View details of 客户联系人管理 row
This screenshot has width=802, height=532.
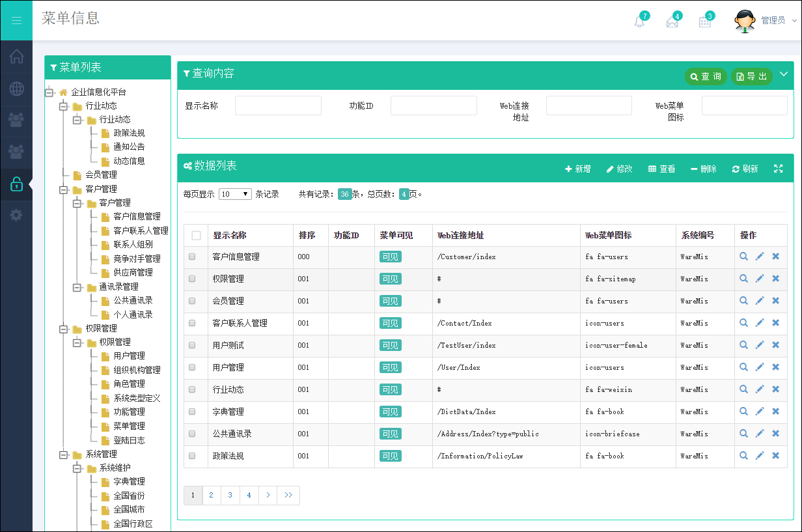pyautogui.click(x=743, y=323)
